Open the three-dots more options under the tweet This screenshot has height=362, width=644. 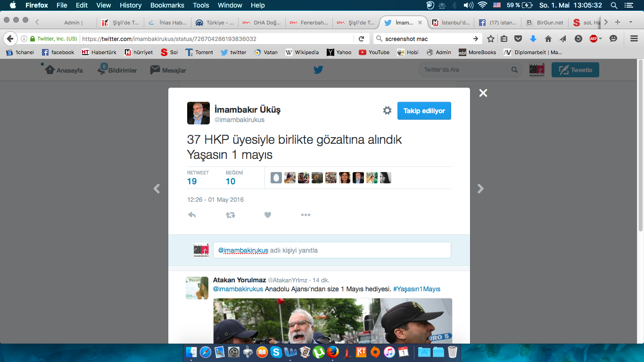305,215
